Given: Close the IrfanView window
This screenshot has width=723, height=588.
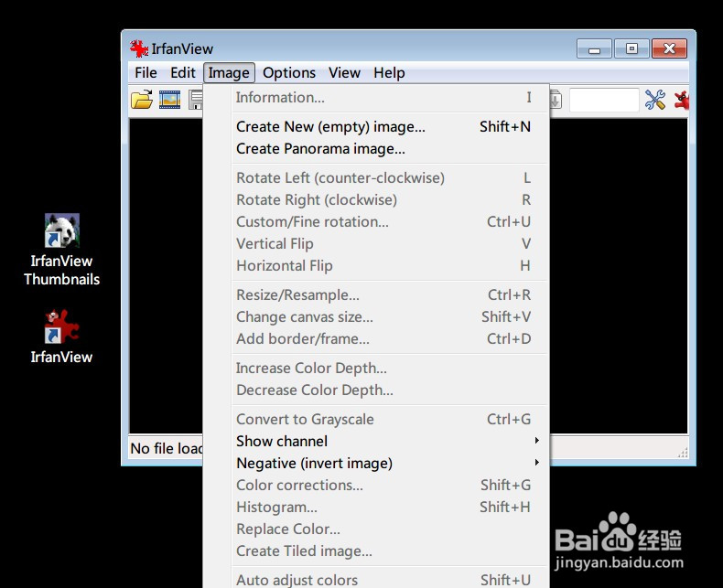Looking at the screenshot, I should pos(670,48).
